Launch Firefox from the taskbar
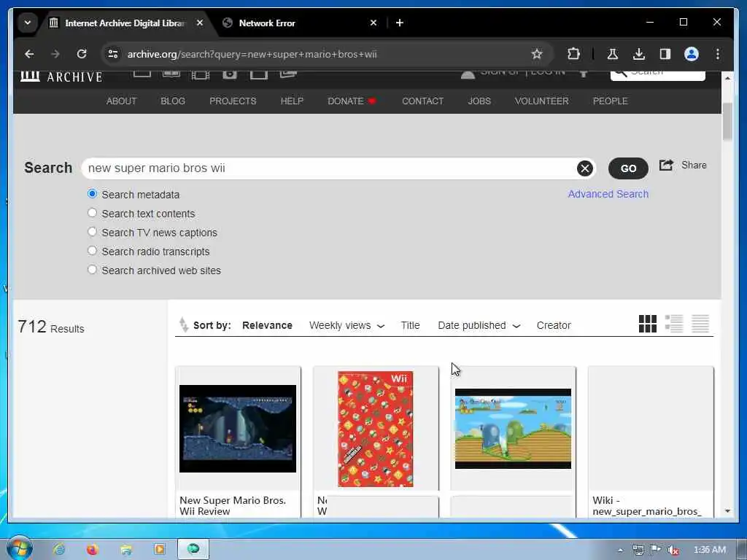This screenshot has width=747, height=560. (93, 549)
